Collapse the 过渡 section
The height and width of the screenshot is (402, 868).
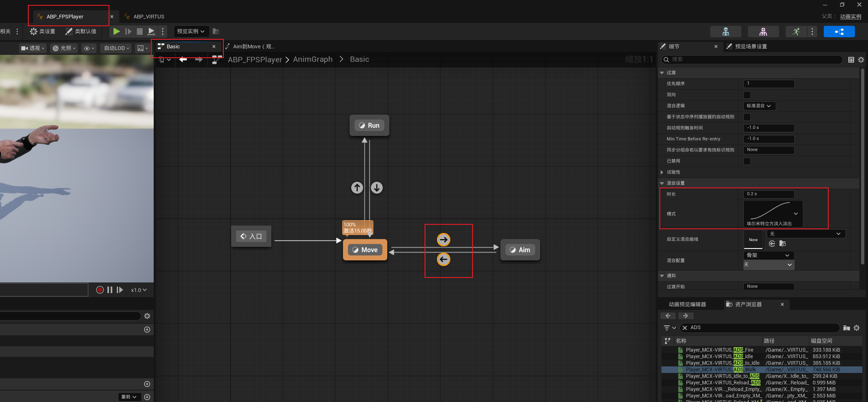pos(662,72)
